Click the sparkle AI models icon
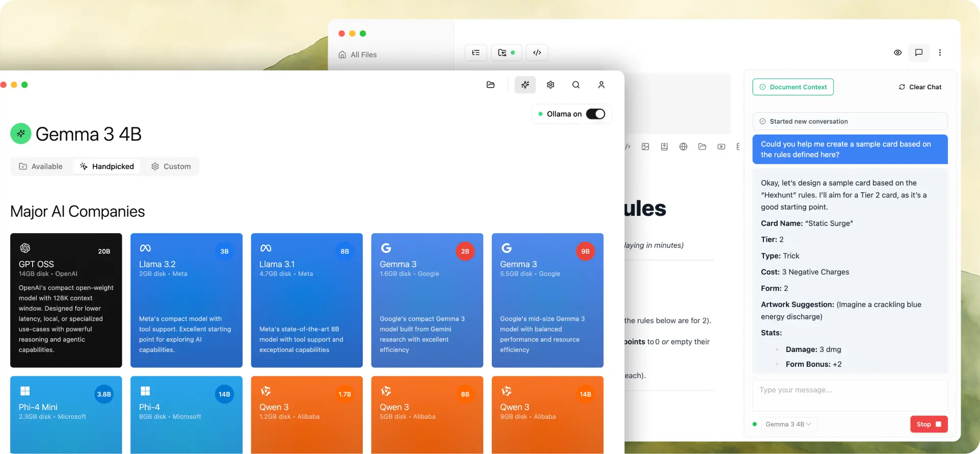The image size is (980, 454). 525,85
